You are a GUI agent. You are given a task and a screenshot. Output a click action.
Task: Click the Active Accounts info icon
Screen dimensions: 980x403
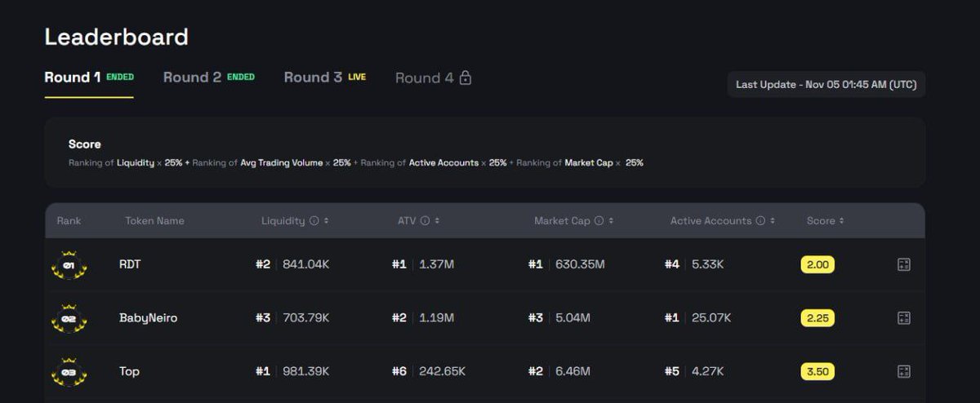[x=760, y=221]
